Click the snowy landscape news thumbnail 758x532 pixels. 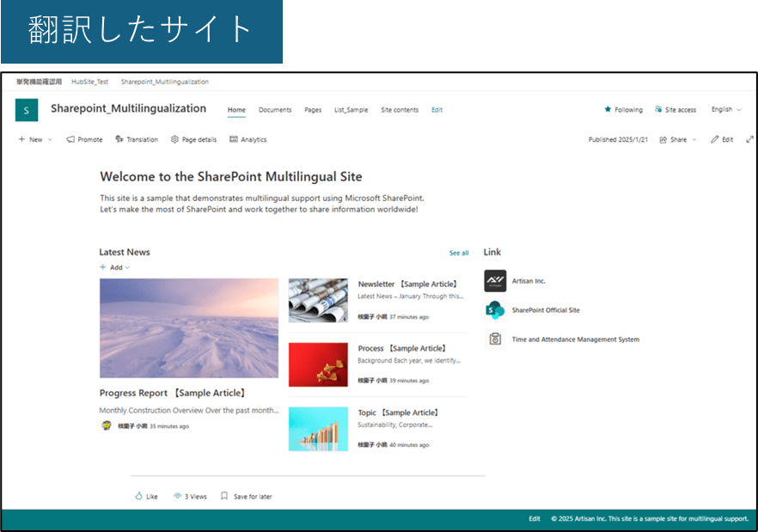(189, 328)
